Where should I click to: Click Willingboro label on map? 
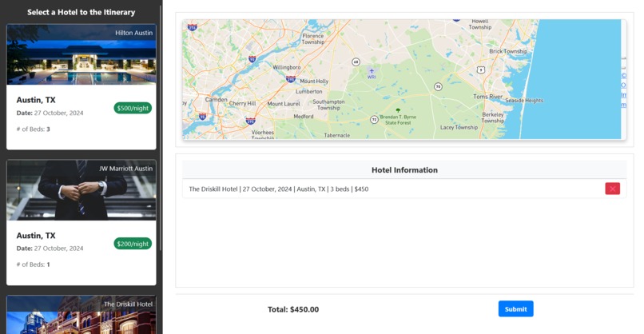[x=287, y=67]
